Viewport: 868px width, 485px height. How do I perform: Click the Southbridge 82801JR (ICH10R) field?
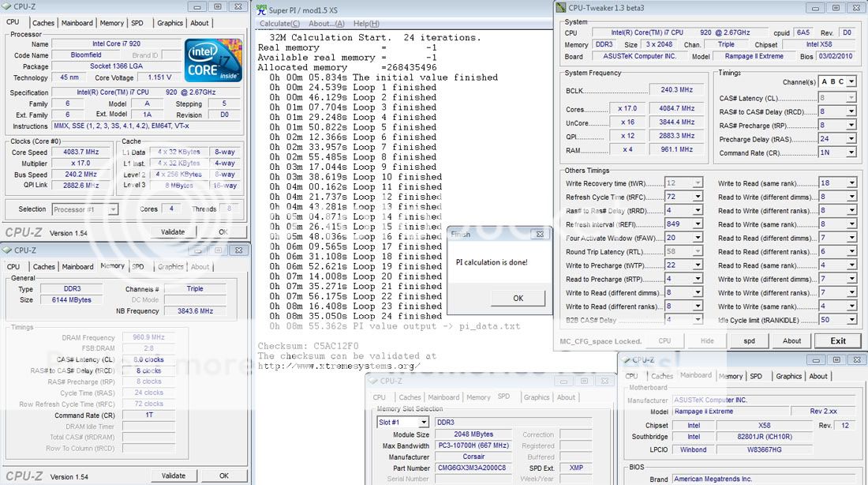click(x=765, y=437)
